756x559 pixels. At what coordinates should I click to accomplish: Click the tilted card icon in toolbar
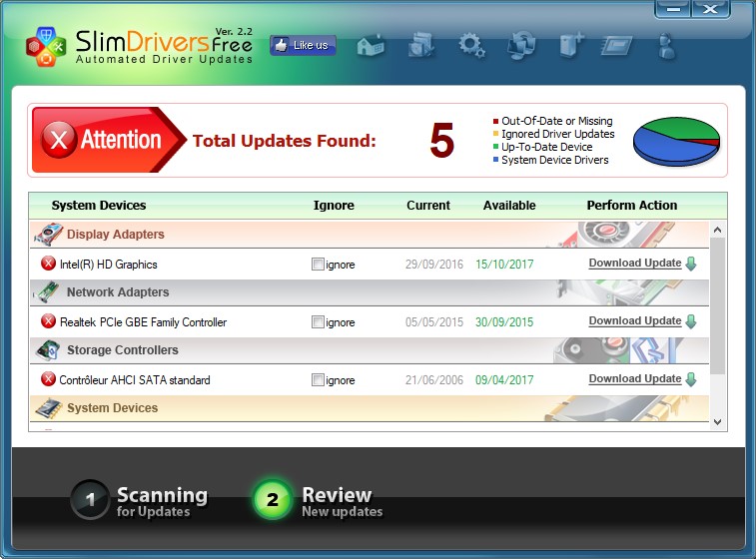click(x=619, y=45)
